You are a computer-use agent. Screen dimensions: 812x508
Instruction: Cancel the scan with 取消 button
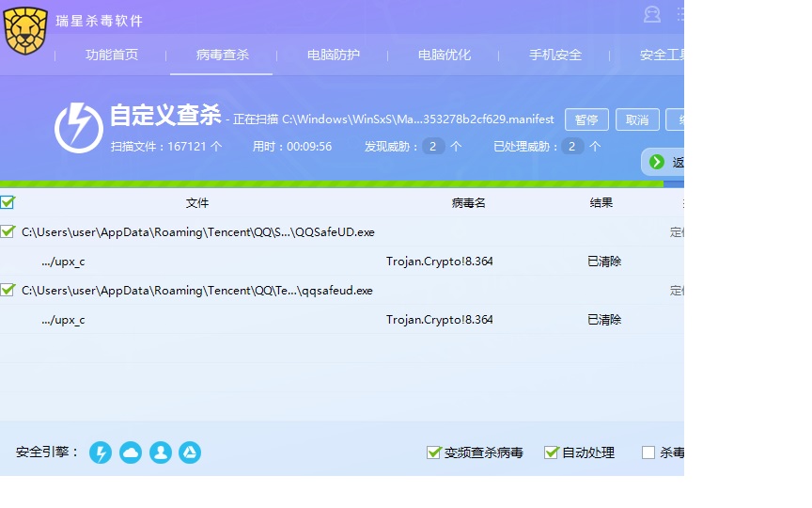(x=637, y=119)
